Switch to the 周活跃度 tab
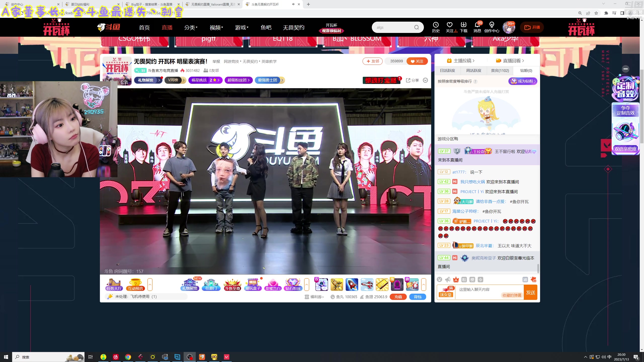This screenshot has width=644, height=362. click(474, 71)
